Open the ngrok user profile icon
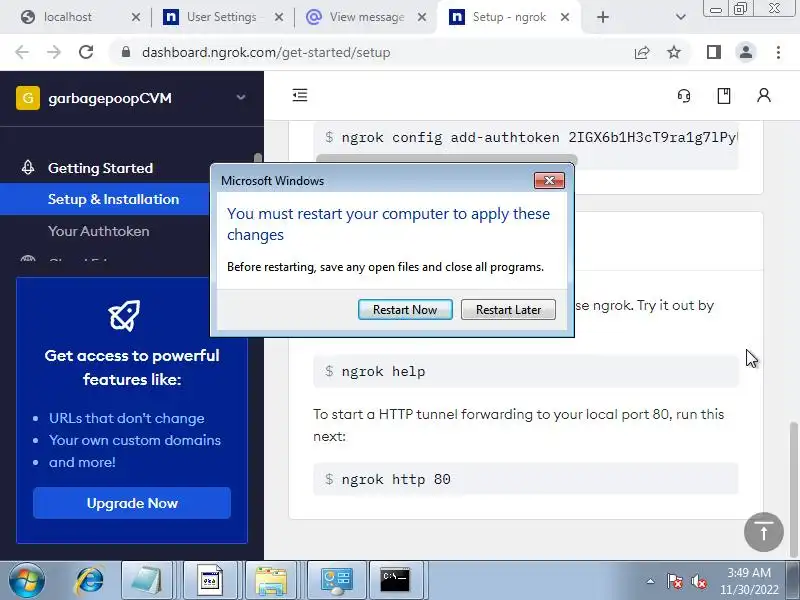Viewport: 800px width, 600px height. [x=764, y=95]
